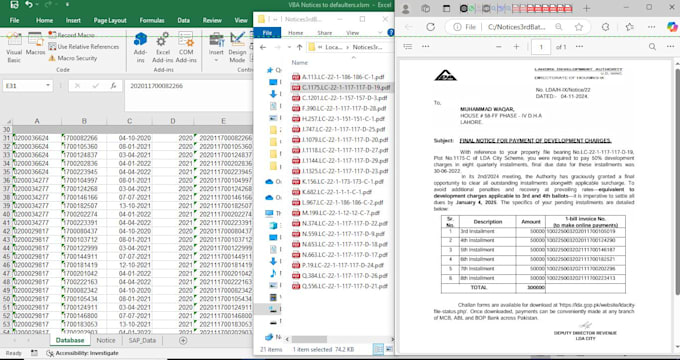680x360 pixels.
Task: Select the Database sheet tab
Action: coord(70,340)
